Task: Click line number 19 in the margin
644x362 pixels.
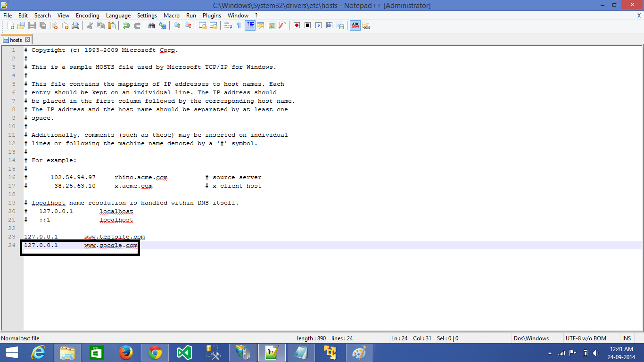Action: [x=12, y=203]
